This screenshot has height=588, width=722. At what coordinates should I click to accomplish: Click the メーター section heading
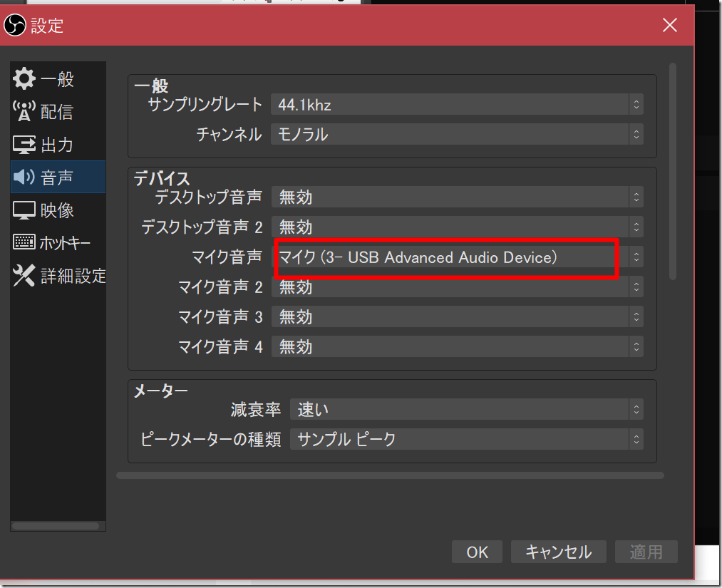[x=160, y=391]
